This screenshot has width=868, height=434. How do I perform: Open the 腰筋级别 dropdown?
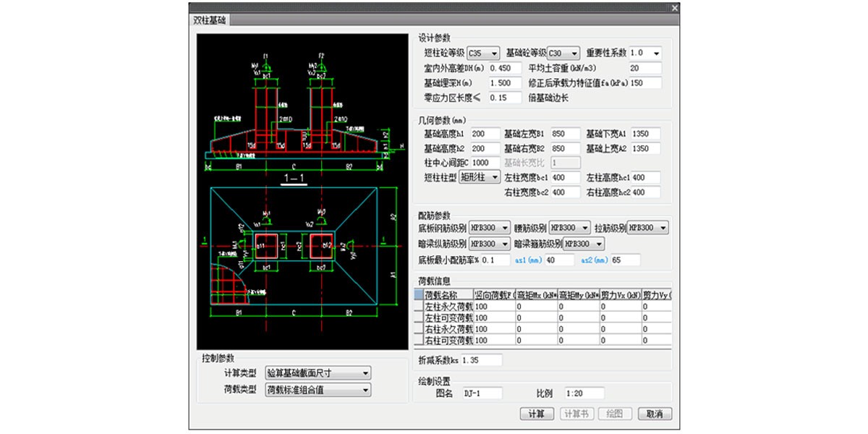point(571,228)
